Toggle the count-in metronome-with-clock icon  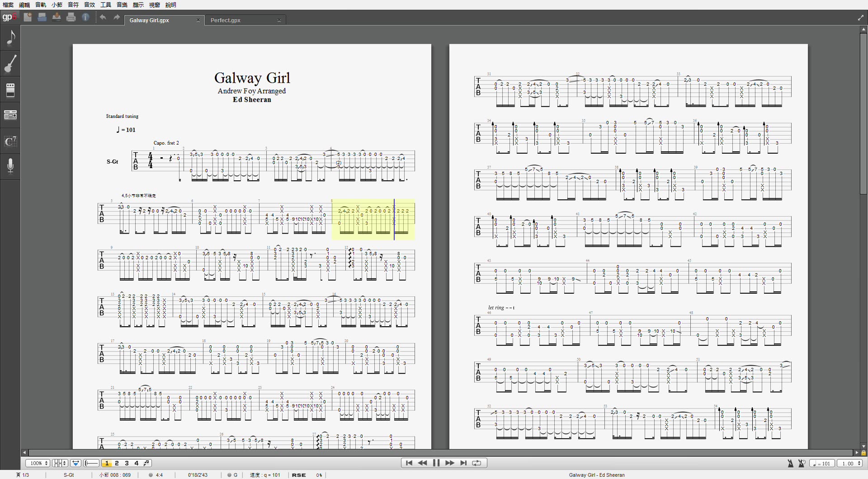tap(802, 463)
